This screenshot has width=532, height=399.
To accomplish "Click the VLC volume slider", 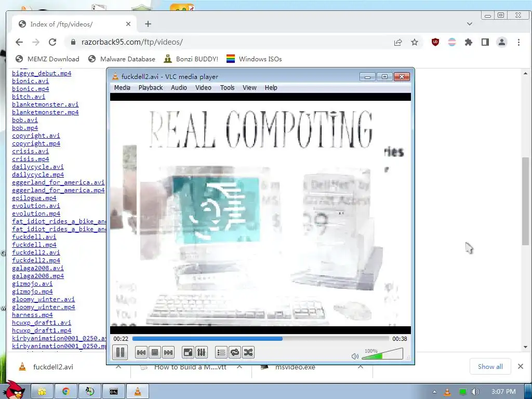I will pos(382,354).
